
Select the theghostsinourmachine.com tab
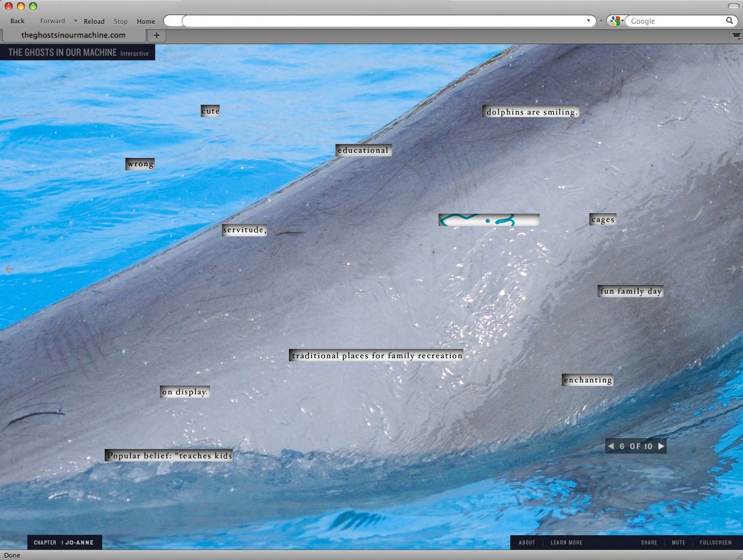[x=73, y=35]
